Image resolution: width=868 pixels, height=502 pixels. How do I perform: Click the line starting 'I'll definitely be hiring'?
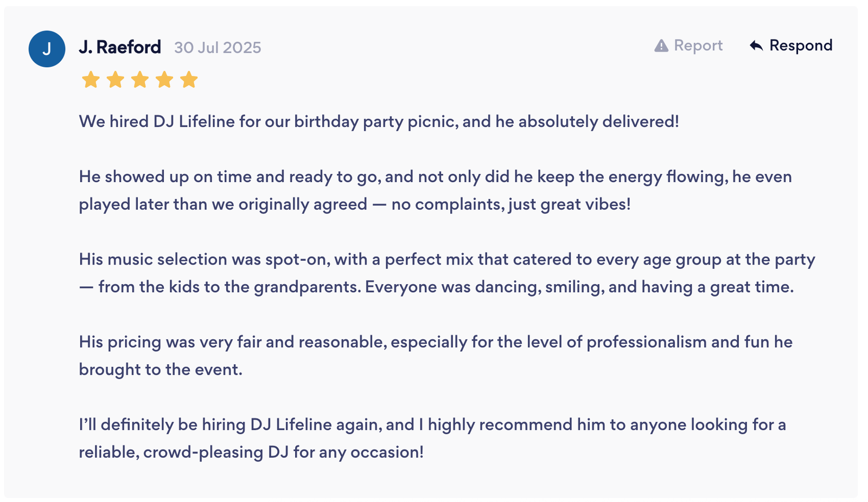pos(432,424)
